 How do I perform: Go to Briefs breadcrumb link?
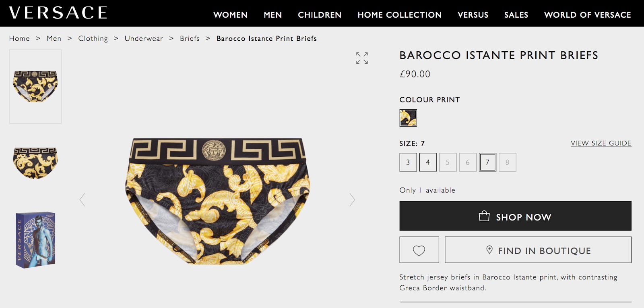pyautogui.click(x=190, y=38)
